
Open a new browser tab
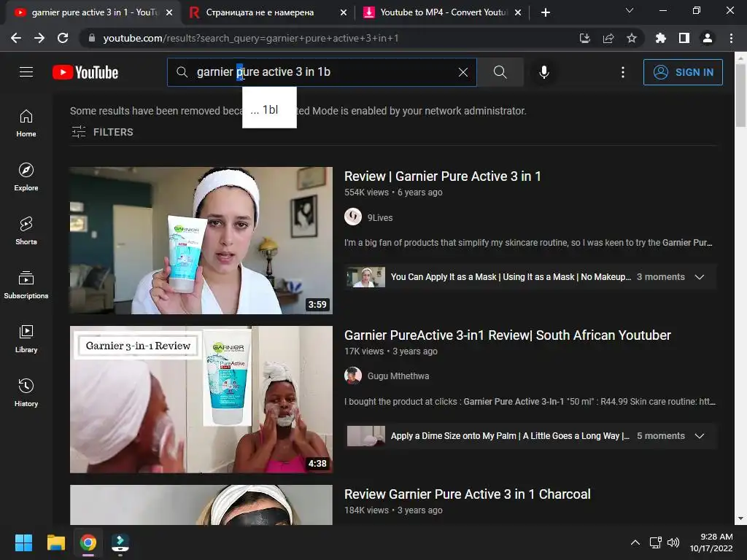pos(546,12)
